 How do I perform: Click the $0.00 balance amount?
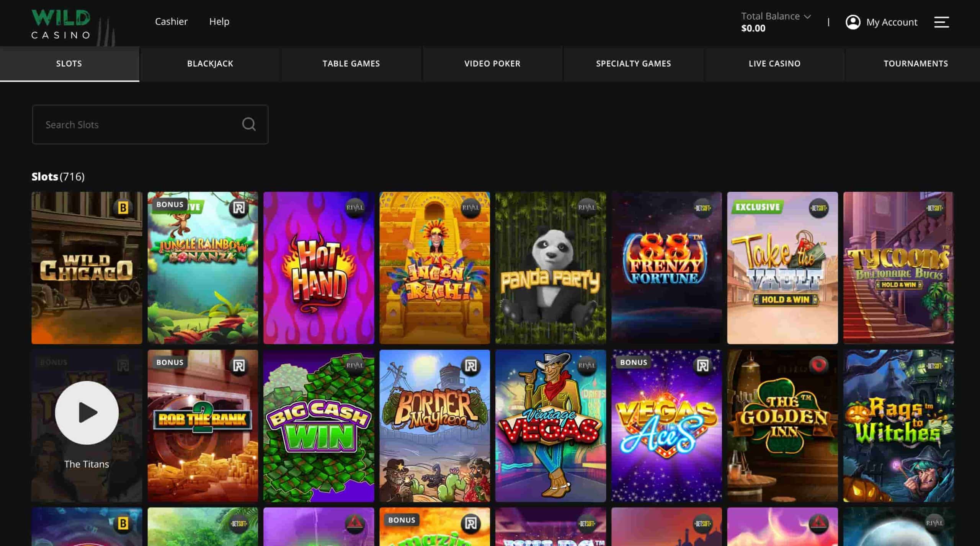pyautogui.click(x=753, y=28)
